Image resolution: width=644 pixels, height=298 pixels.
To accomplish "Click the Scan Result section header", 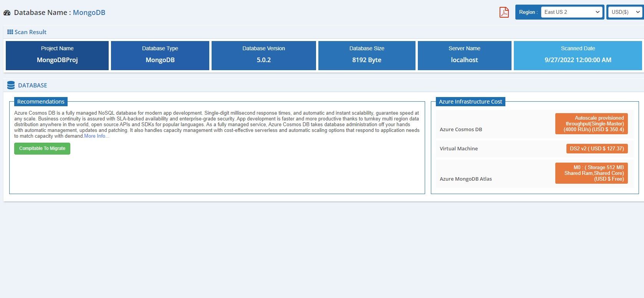I will click(x=30, y=32).
